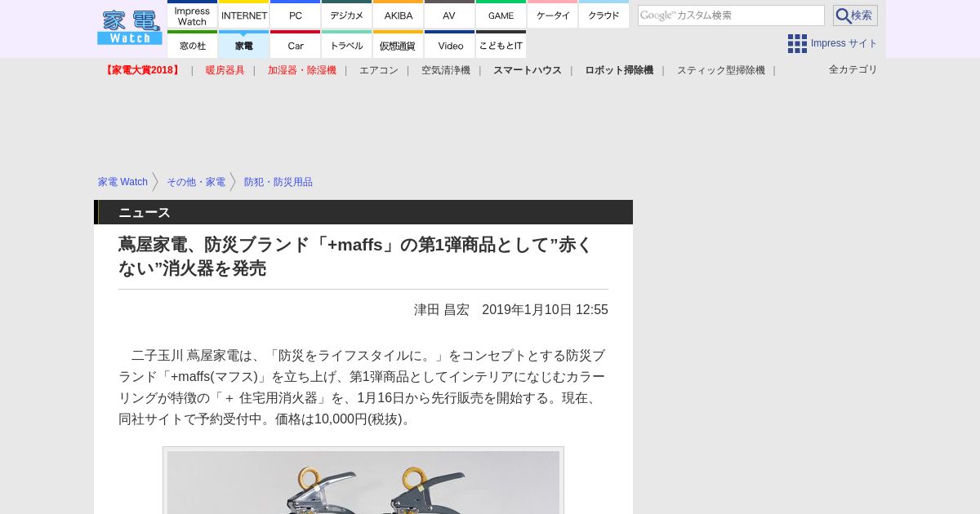Click the date 2019年1月10日 12:55
The width and height of the screenshot is (980, 514).
tap(545, 310)
